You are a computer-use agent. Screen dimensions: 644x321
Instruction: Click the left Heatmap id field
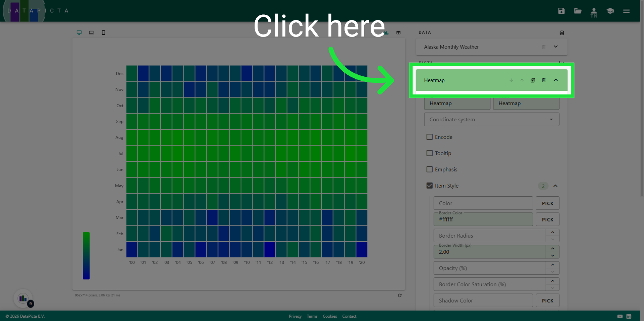(x=457, y=104)
